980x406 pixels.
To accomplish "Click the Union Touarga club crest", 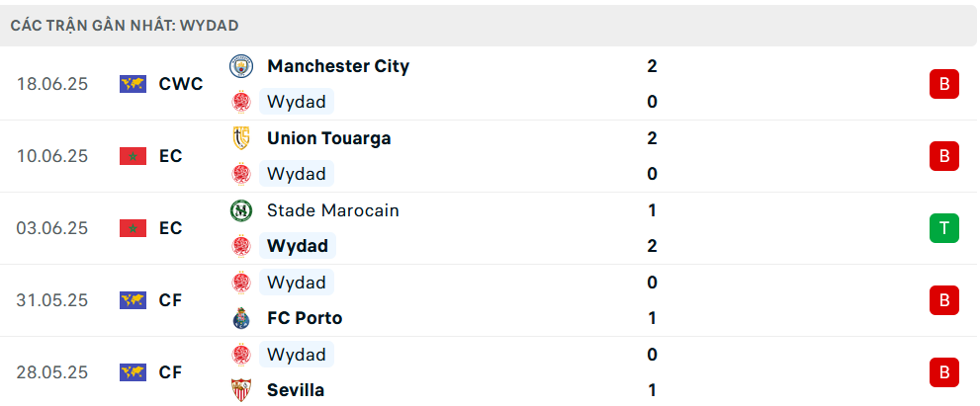I will click(x=241, y=138).
